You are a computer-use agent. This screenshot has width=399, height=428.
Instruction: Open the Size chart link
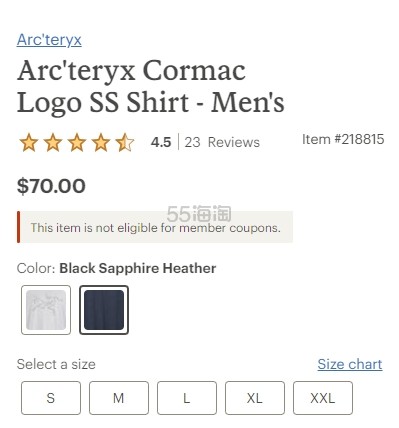(350, 364)
